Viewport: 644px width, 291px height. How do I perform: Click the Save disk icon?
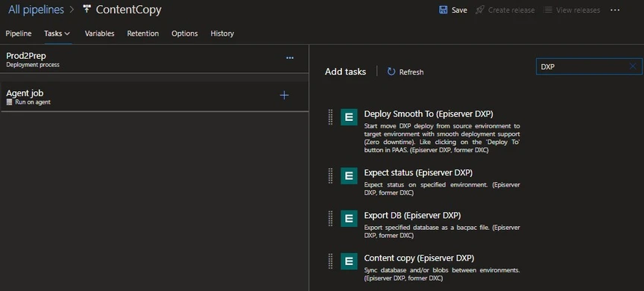[x=443, y=10]
